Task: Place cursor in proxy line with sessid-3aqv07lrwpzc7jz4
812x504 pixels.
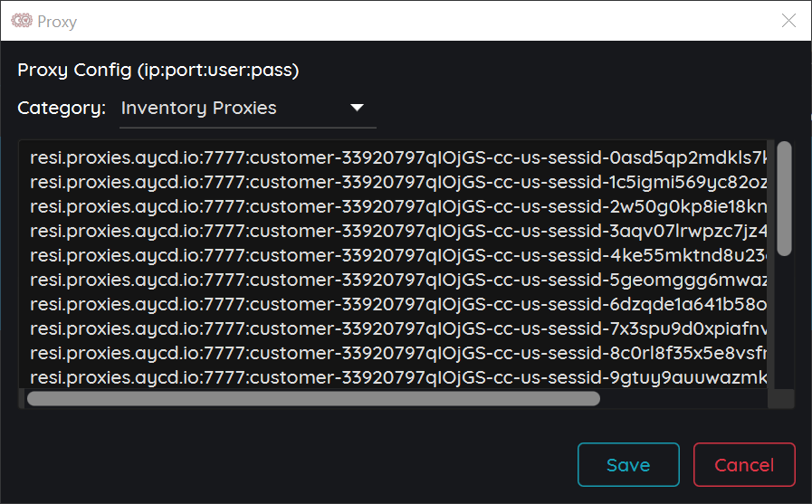Action: coord(398,231)
